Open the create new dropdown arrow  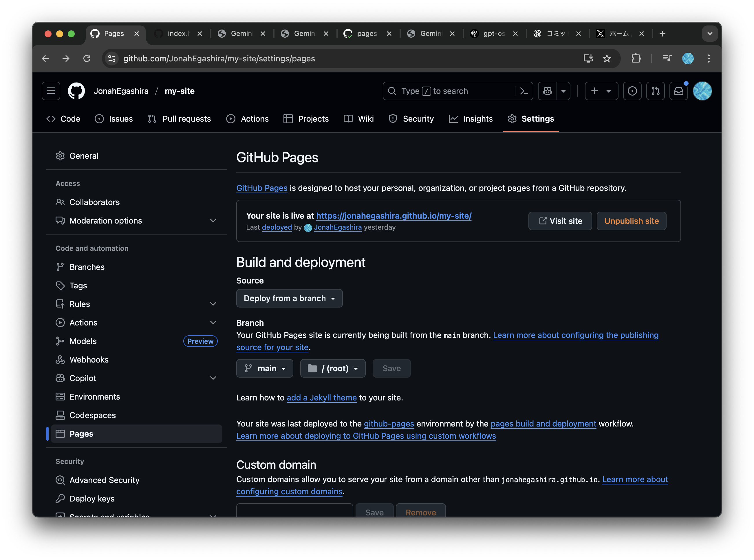609,91
